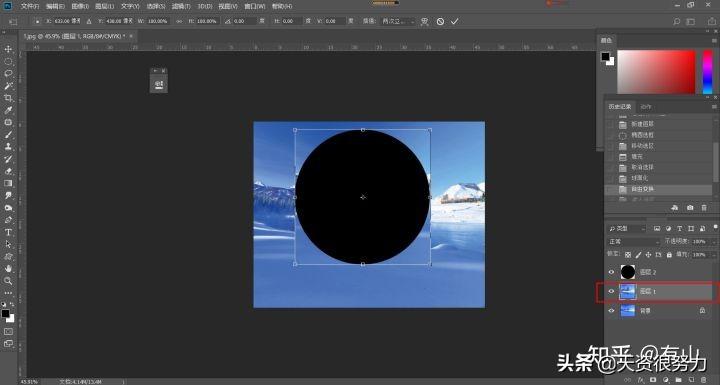Select the Crop tool

point(8,98)
